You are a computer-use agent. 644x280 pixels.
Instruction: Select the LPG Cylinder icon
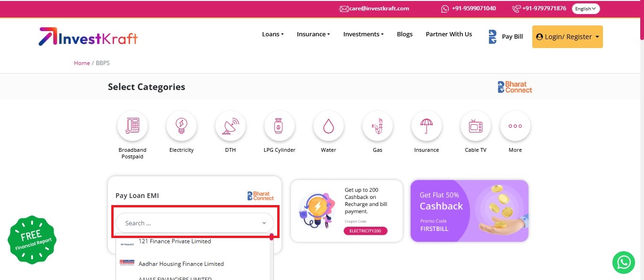280,126
